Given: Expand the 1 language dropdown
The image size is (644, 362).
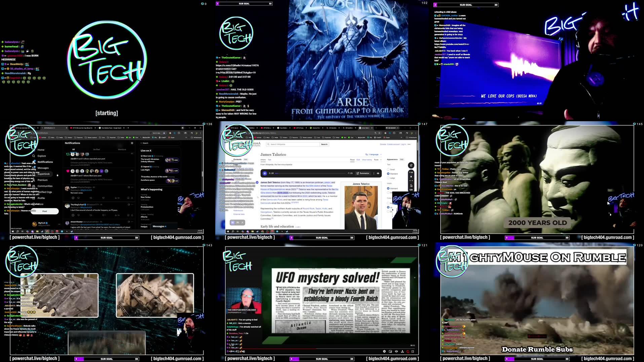Looking at the screenshot, I should 374,154.
